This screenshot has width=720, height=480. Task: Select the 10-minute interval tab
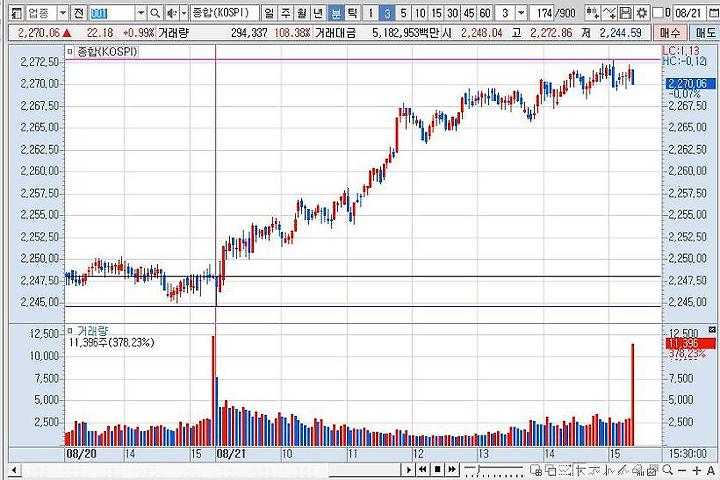pyautogui.click(x=420, y=13)
